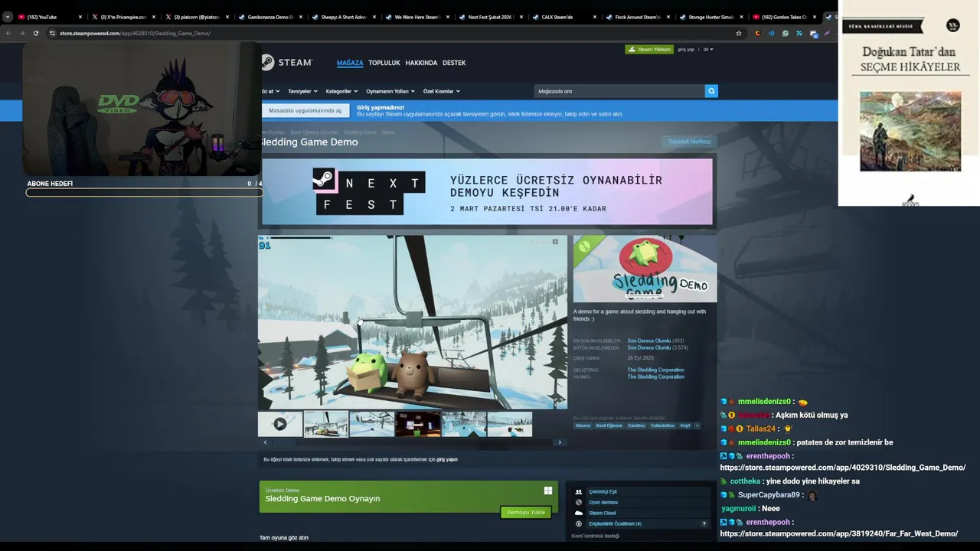Click the Çevrimiçi Eşli feature link
The height and width of the screenshot is (551, 980).
tap(603, 492)
